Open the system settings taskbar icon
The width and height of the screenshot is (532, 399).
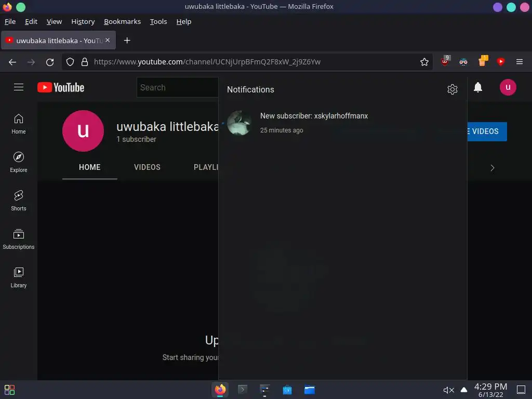click(x=264, y=390)
